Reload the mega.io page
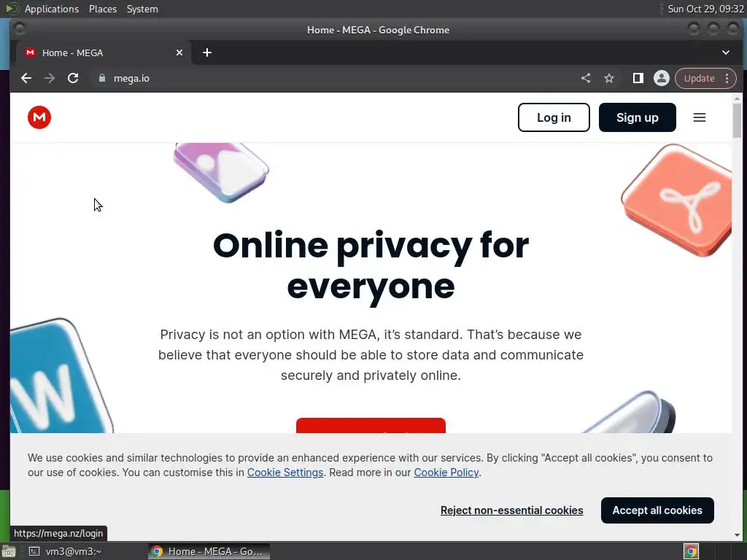The image size is (747, 560). [x=73, y=78]
